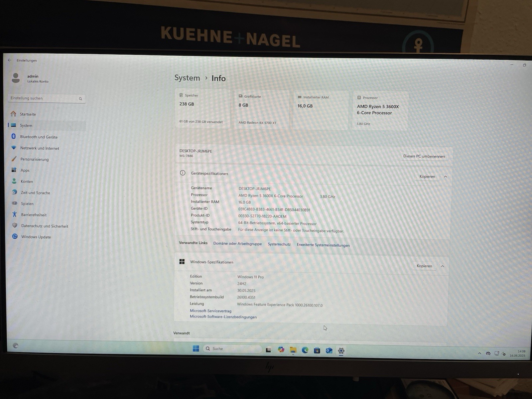Image resolution: width=532 pixels, height=399 pixels.
Task: Click the Prozessor AMD Ryzen 5 3600X card
Action: click(x=380, y=111)
